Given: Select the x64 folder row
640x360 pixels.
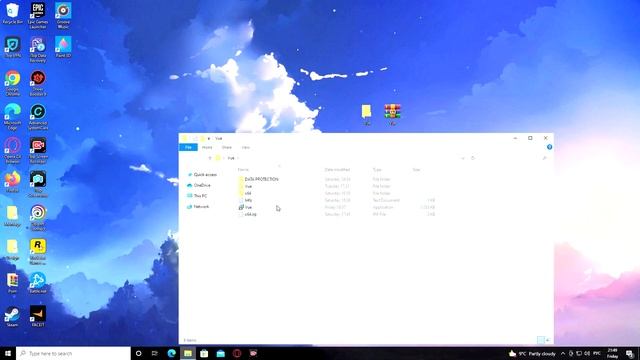Looking at the screenshot, I should click(x=337, y=193).
